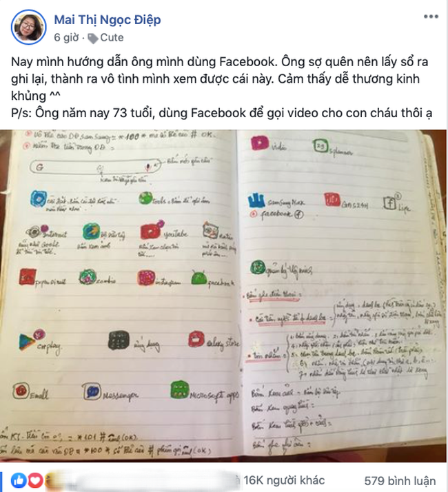
Task: Click the hand-drawn Messenger icon in notebook
Action: [92, 391]
